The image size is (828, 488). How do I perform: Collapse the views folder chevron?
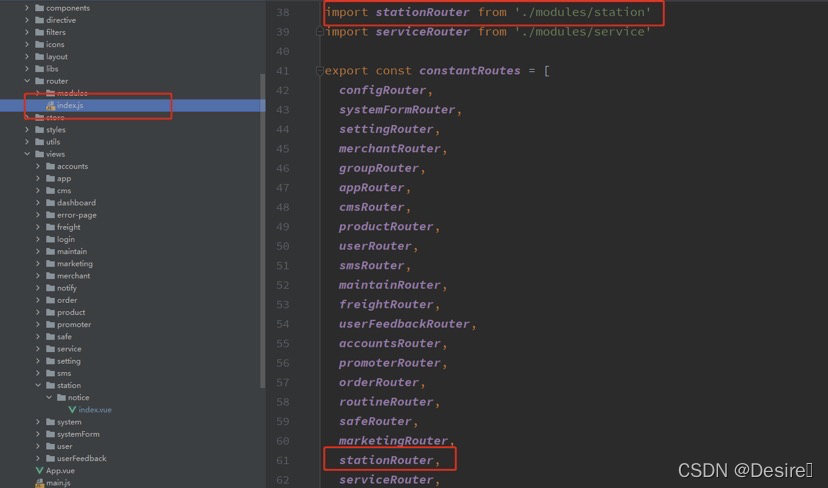pyautogui.click(x=27, y=154)
